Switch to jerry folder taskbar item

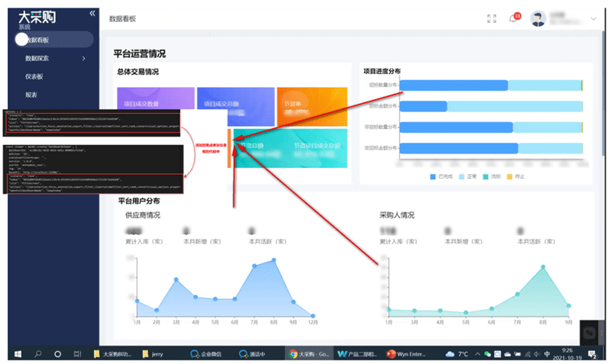(153, 354)
